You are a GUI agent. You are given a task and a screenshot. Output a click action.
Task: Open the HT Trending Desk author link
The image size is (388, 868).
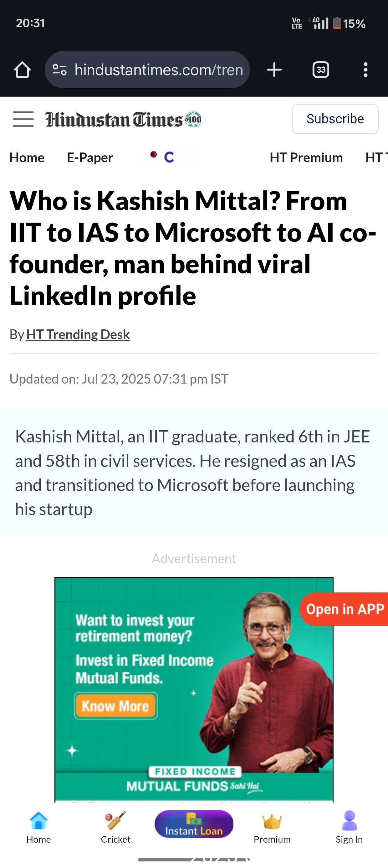pyautogui.click(x=78, y=335)
